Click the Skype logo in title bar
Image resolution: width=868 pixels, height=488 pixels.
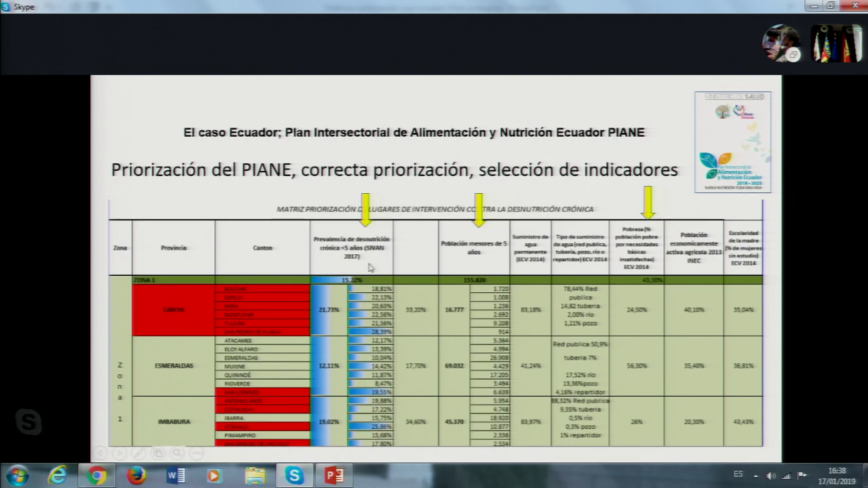(6, 6)
